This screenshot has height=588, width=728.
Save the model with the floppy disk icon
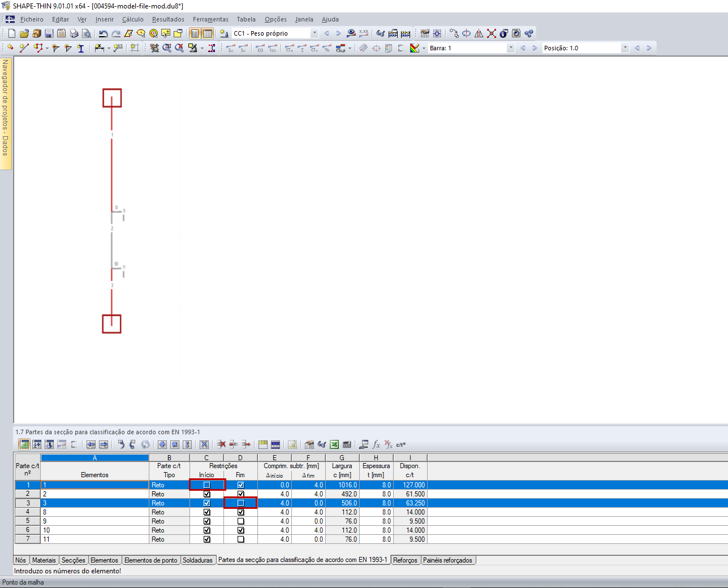[49, 33]
